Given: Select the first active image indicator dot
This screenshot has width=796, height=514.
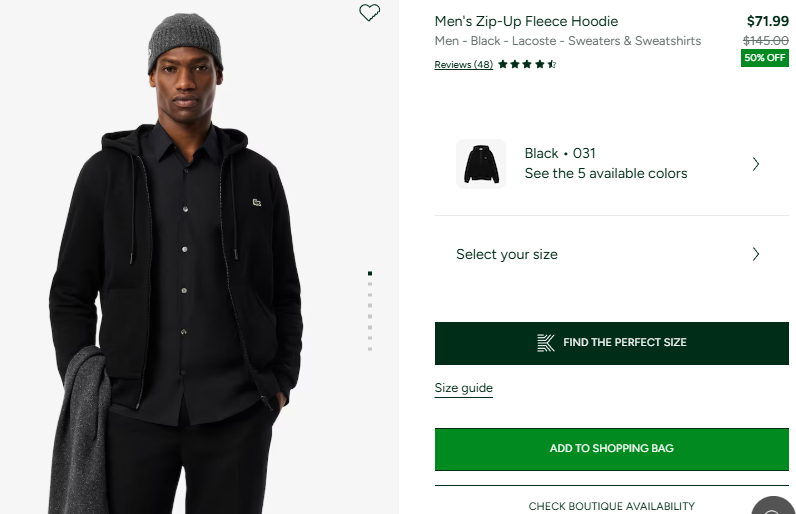Looking at the screenshot, I should [370, 273].
